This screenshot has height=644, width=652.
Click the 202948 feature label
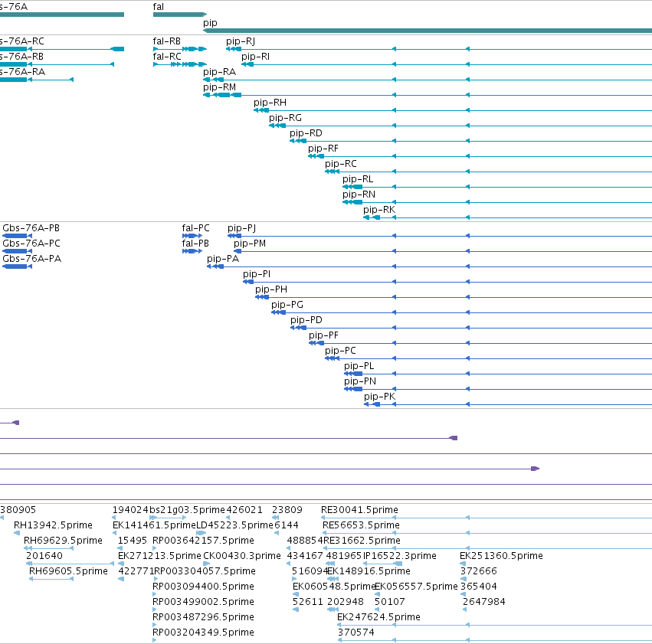tap(345, 602)
